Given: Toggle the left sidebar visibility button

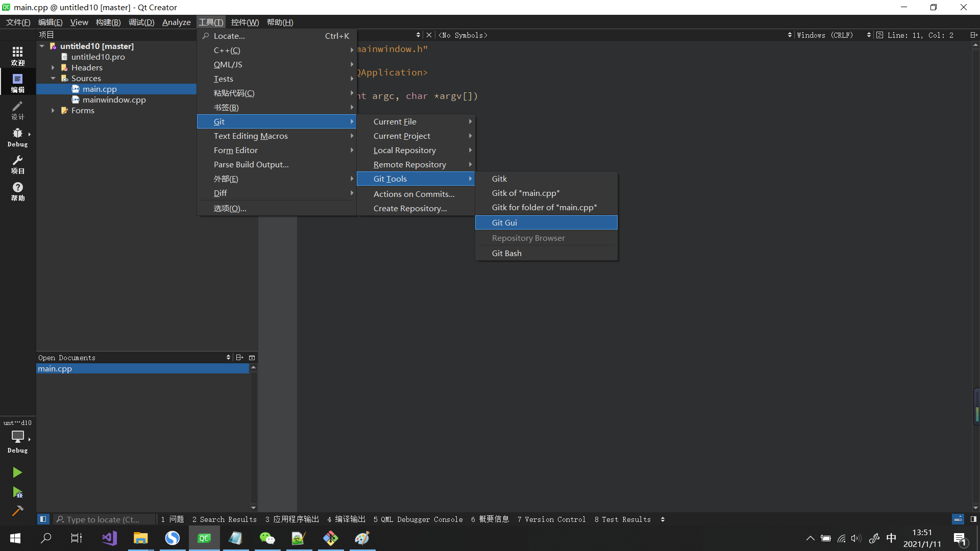Looking at the screenshot, I should 43,519.
